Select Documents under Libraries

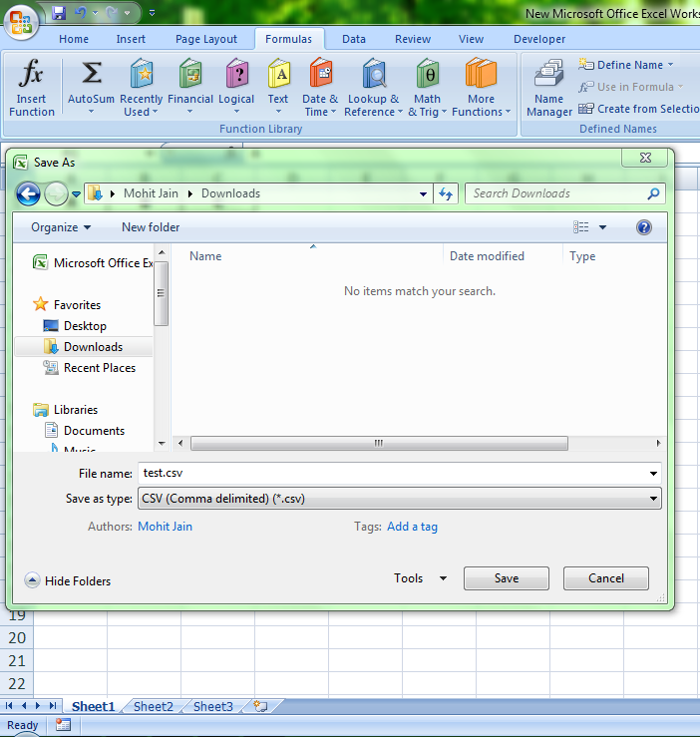point(85,431)
